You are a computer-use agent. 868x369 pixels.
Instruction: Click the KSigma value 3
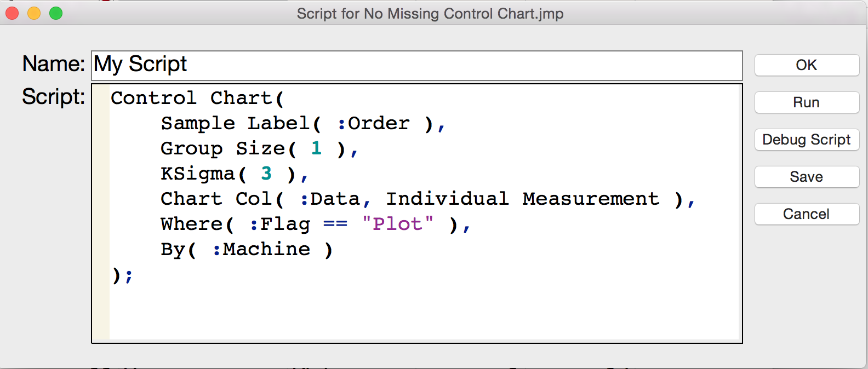tap(266, 174)
